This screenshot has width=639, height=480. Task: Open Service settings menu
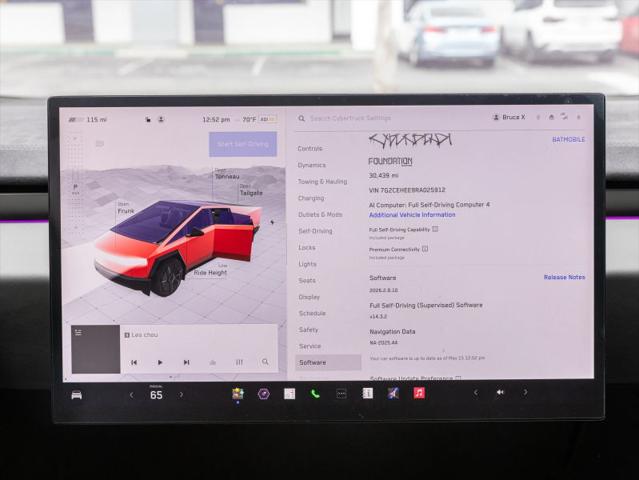pos(310,346)
